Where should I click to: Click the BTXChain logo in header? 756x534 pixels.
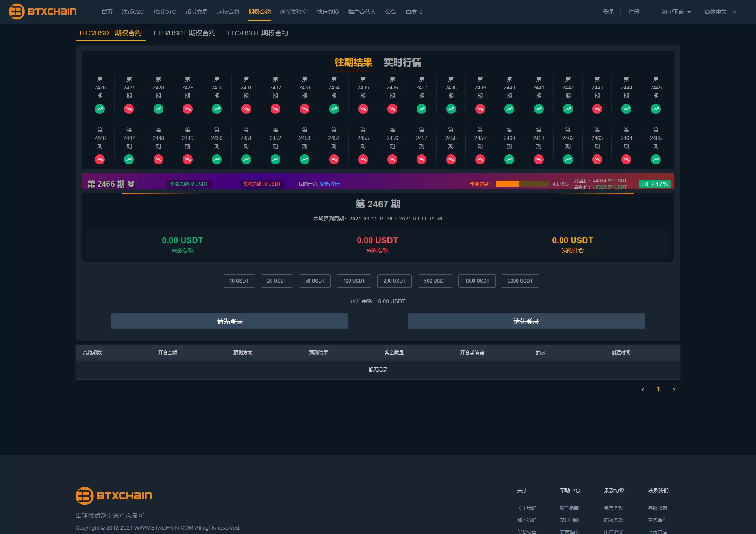[43, 11]
